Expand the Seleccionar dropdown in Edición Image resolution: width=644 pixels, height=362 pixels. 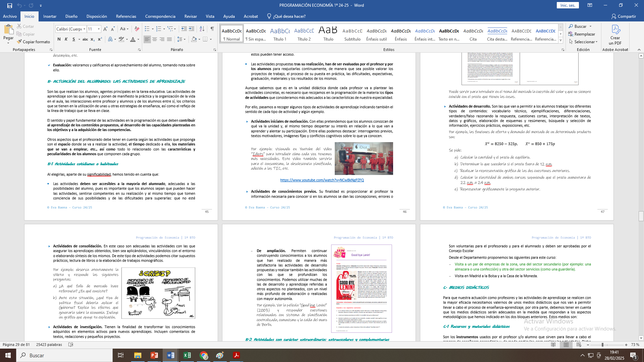[x=597, y=42]
